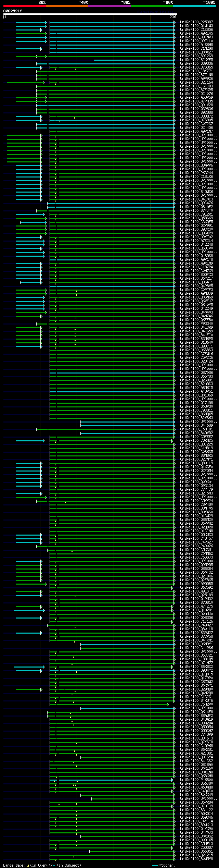Click the green ~80% identity legend segment
Viewport: 219px width, 868px height.
tap(152, 6)
